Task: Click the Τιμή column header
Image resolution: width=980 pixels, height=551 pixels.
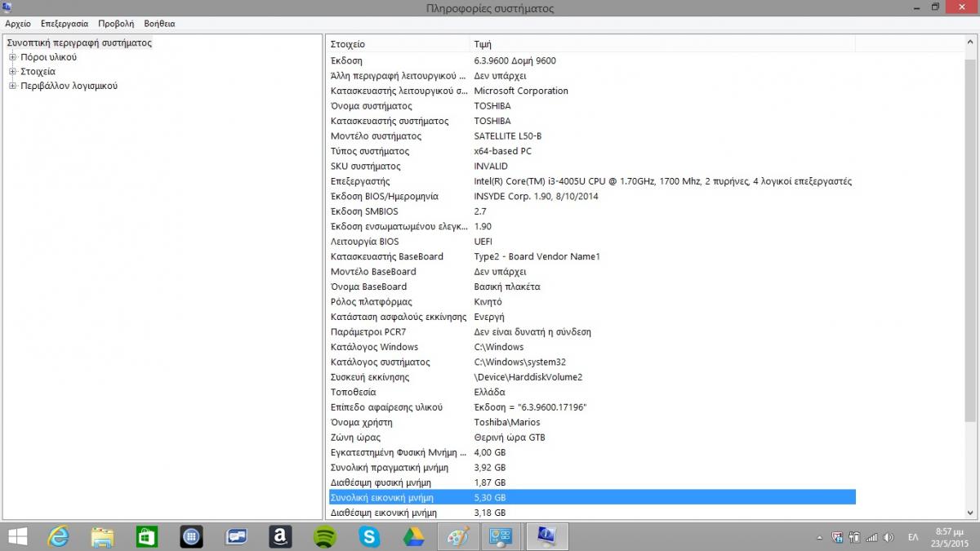Action: 663,44
